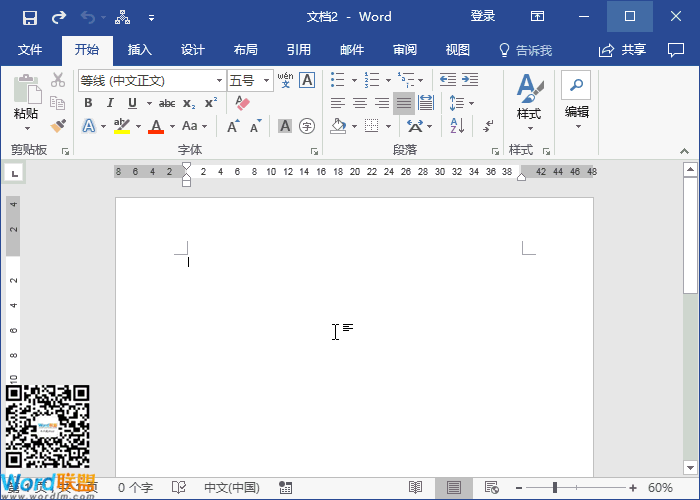Screen dimensions: 700x500
Task: Click the Enclose Characters (字) icon
Action: (307, 126)
